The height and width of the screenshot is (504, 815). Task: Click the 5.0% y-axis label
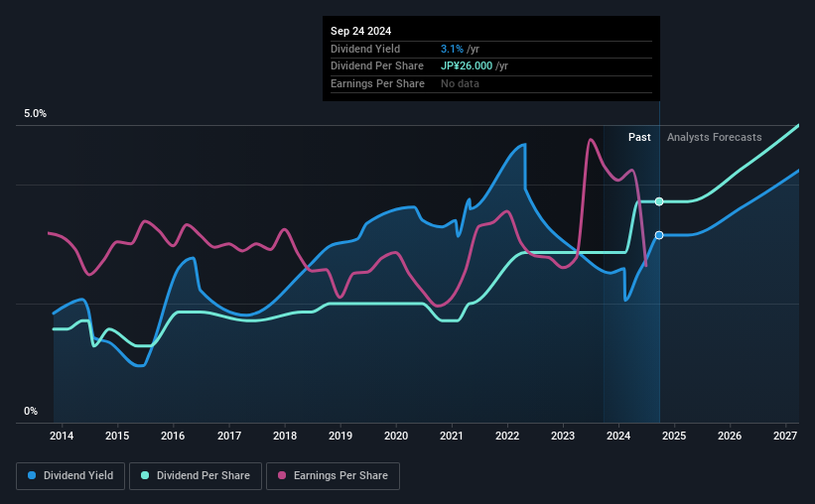click(x=35, y=113)
